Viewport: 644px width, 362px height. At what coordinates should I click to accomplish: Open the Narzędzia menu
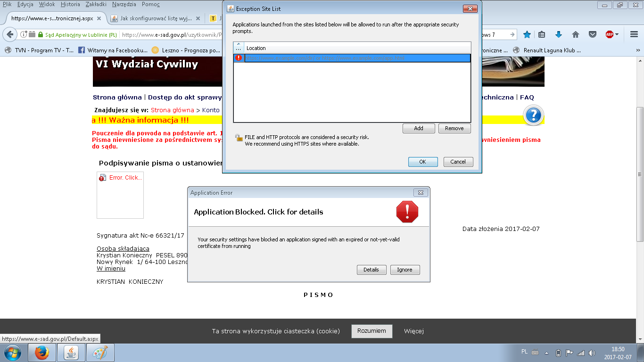[x=124, y=4]
